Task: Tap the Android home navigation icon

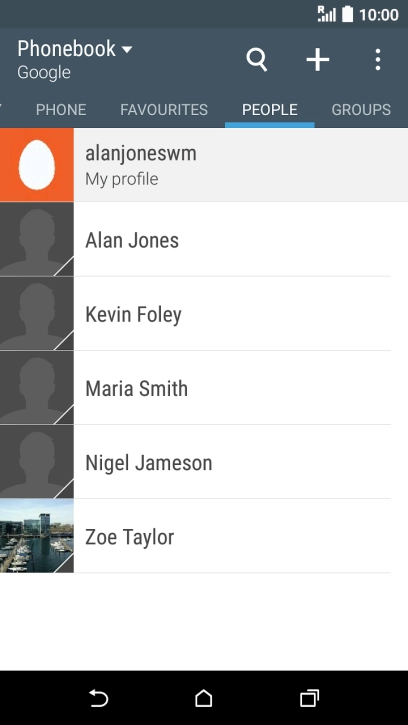Action: click(204, 698)
